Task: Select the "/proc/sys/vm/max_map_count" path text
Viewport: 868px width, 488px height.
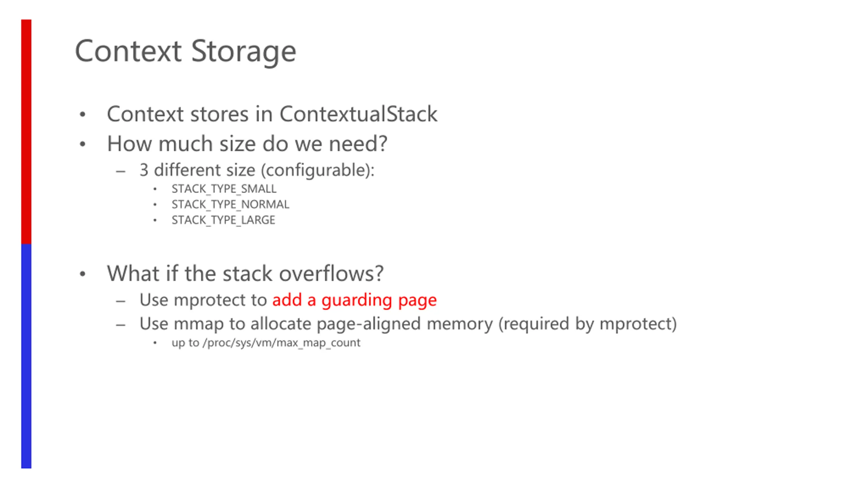Action: point(281,343)
